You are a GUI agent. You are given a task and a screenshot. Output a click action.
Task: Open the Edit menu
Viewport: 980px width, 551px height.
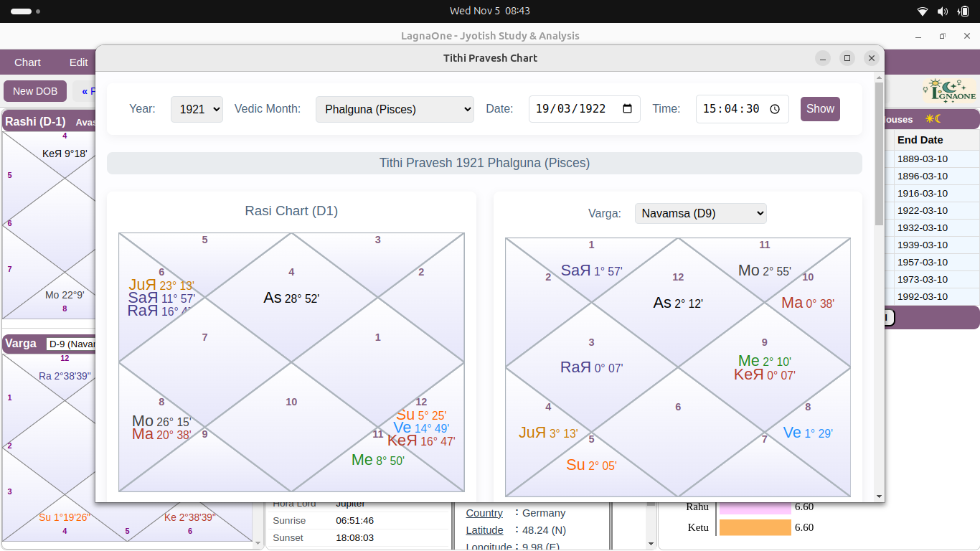coord(78,62)
